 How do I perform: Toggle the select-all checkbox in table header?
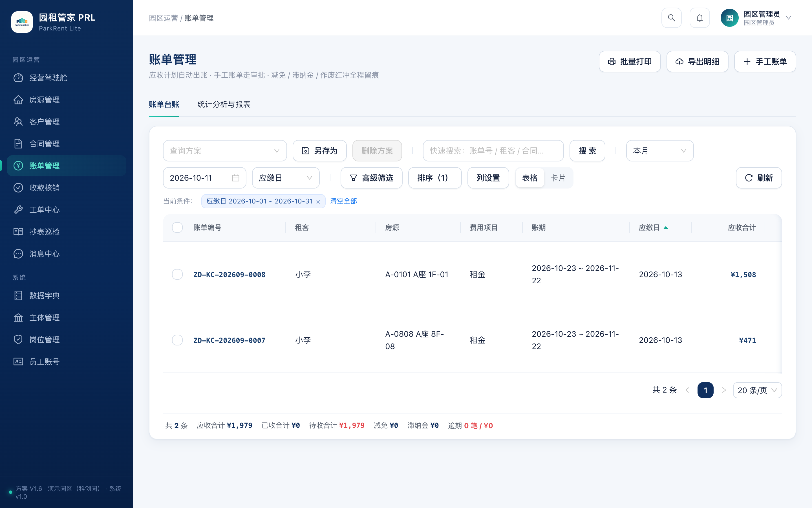coord(177,227)
